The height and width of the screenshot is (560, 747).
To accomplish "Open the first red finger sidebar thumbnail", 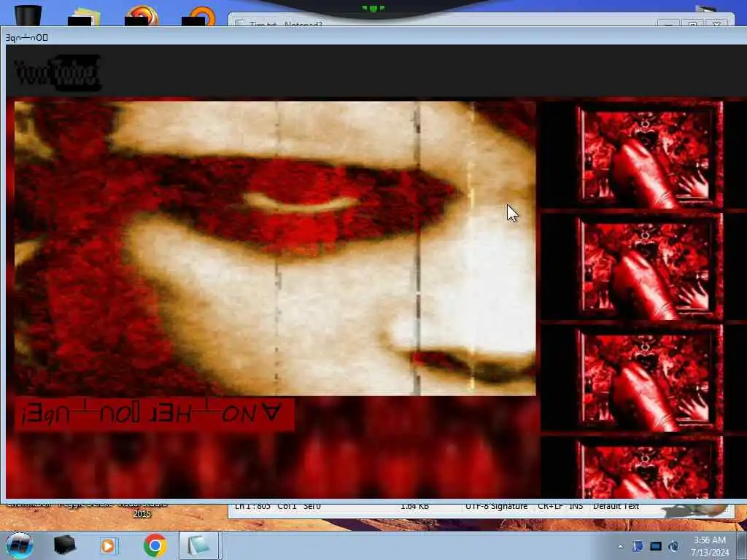I will (x=649, y=155).
